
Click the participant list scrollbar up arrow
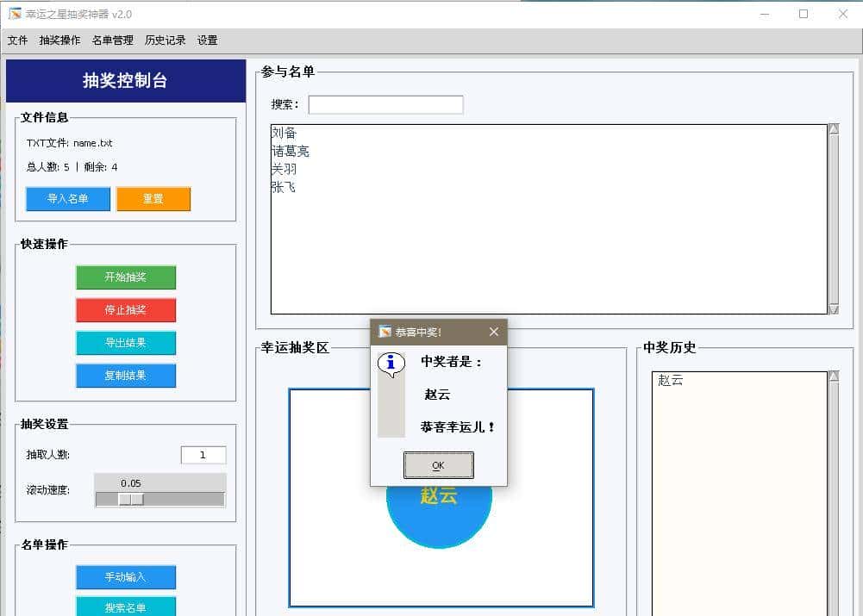(x=832, y=130)
